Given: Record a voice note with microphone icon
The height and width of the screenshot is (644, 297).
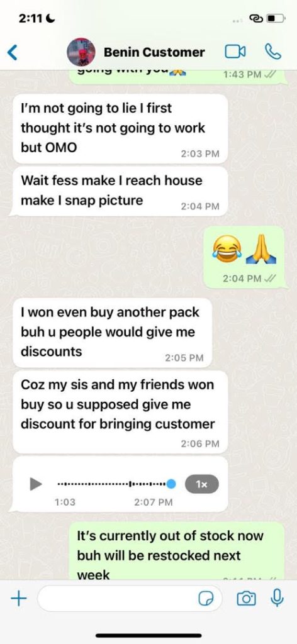Looking at the screenshot, I should coord(277,598).
